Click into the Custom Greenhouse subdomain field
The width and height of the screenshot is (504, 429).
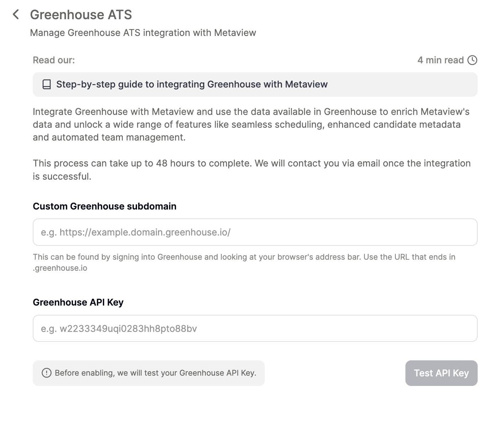click(x=255, y=232)
